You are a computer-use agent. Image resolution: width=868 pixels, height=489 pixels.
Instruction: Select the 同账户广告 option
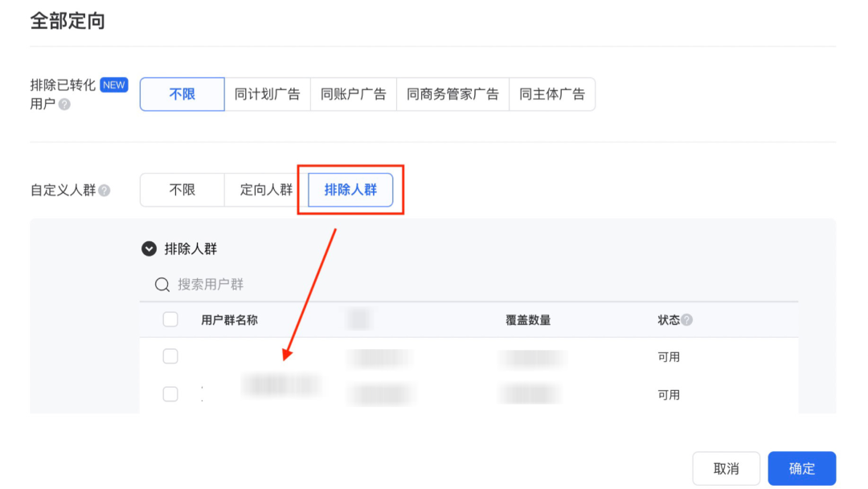point(354,93)
